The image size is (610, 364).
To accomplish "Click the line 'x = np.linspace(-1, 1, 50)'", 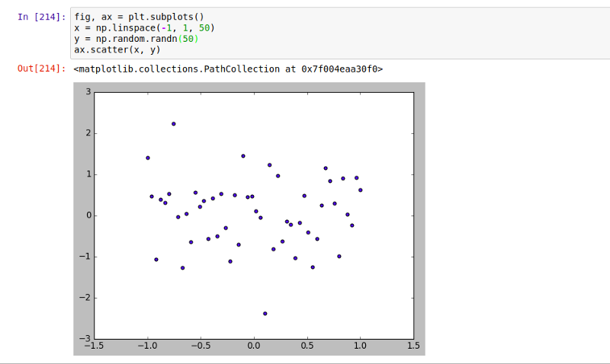I will 145,28.
